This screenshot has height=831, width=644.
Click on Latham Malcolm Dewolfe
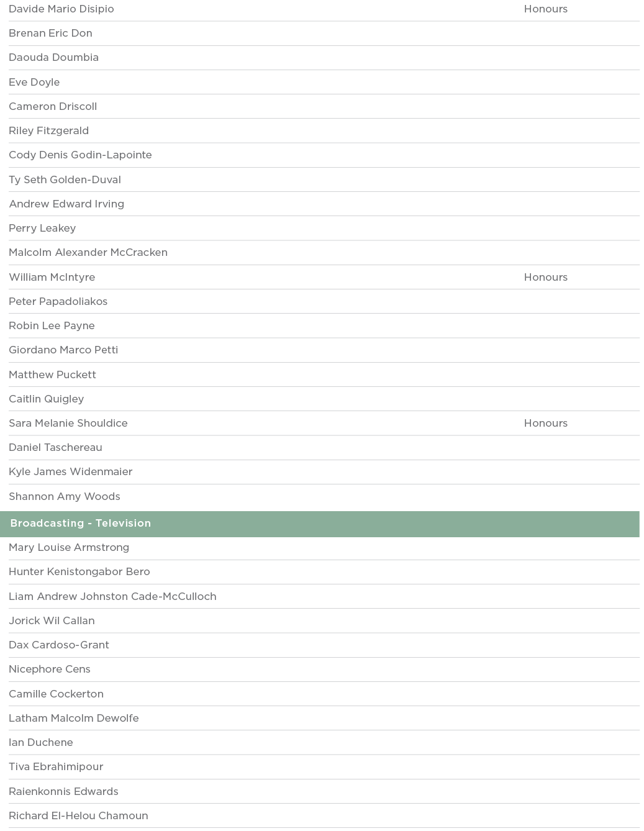pyautogui.click(x=74, y=719)
